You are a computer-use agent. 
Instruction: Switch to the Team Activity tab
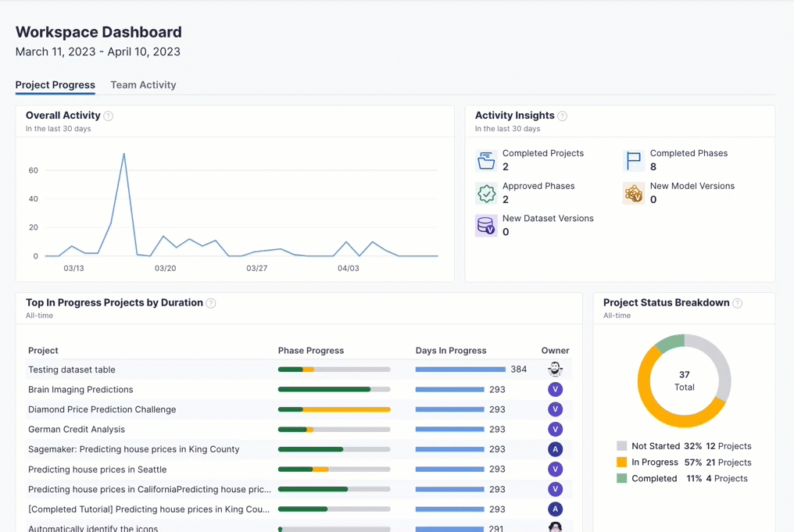(143, 85)
